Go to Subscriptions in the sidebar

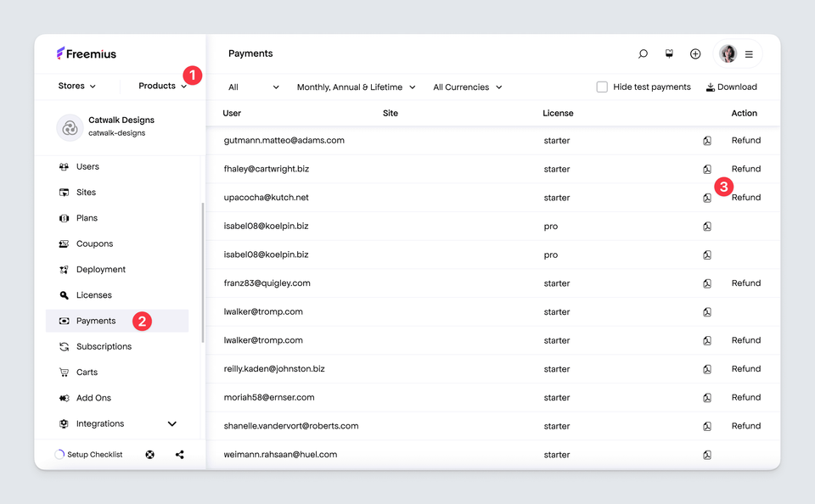[104, 347]
